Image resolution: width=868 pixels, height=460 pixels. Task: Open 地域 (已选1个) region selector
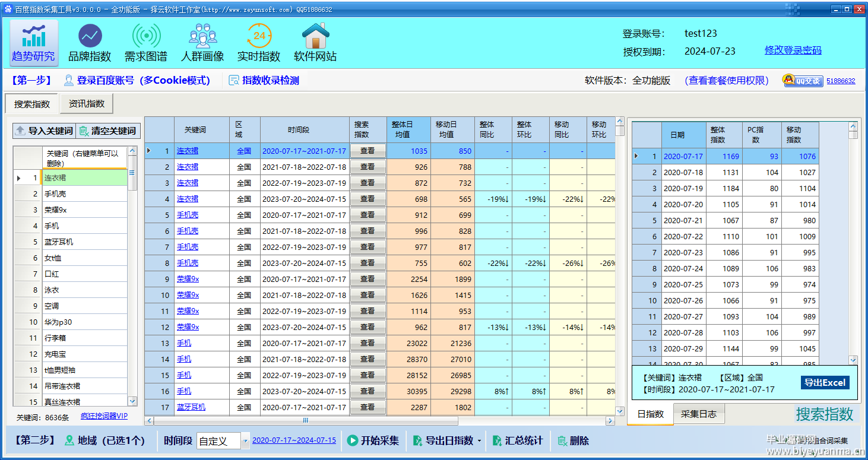click(105, 440)
